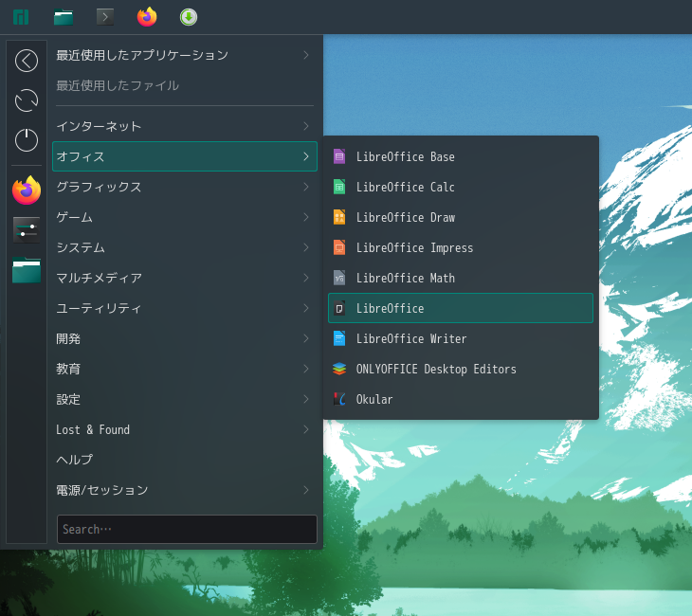This screenshot has width=692, height=616.
Task: Select the オフィス category
Action: click(185, 156)
